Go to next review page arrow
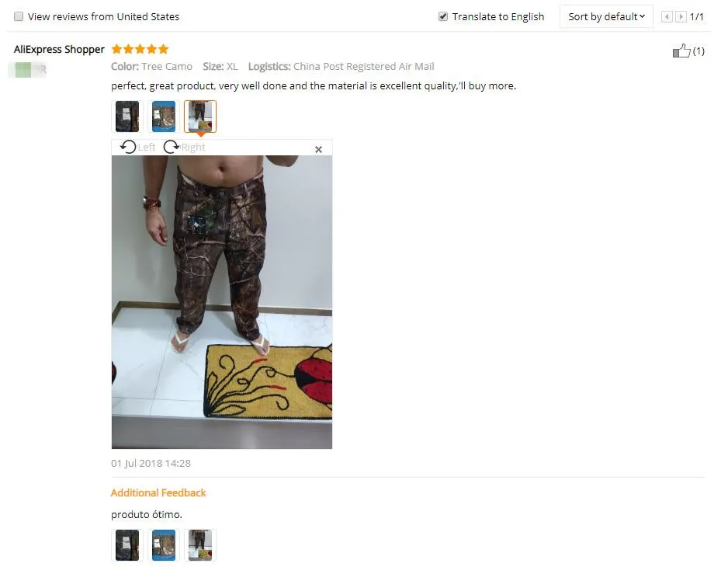Screen dimensions: 728x567 pos(681,17)
